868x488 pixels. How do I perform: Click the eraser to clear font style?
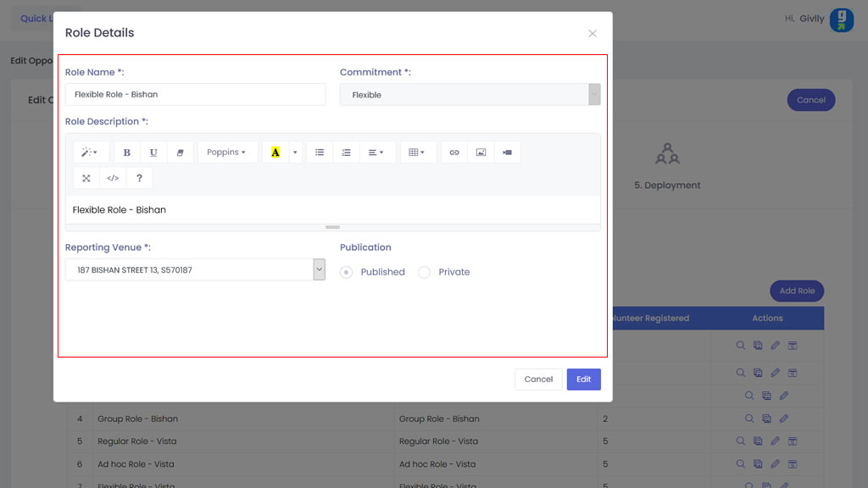180,152
